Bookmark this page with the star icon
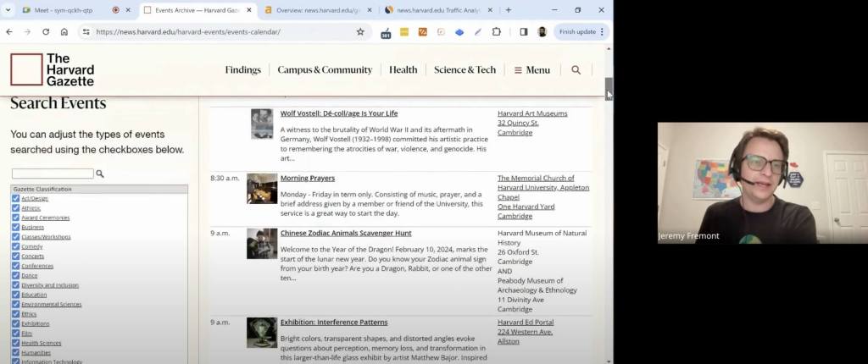The height and width of the screenshot is (364, 868). tap(360, 32)
